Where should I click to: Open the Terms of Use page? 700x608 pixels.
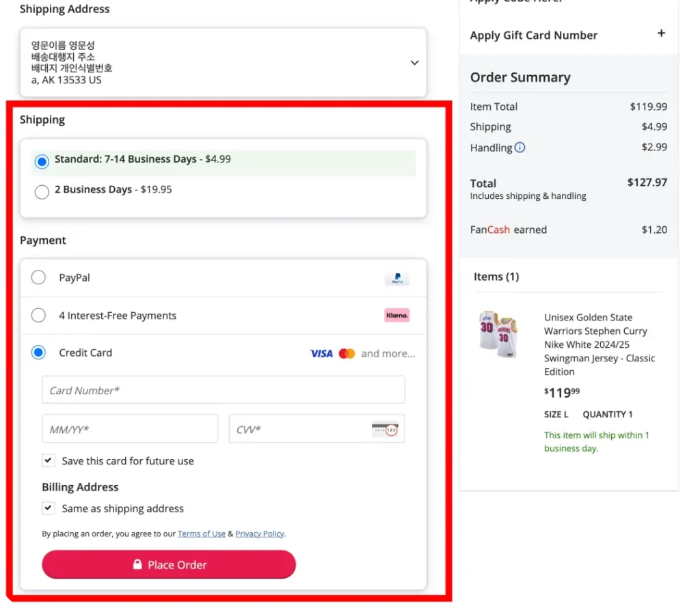201,534
